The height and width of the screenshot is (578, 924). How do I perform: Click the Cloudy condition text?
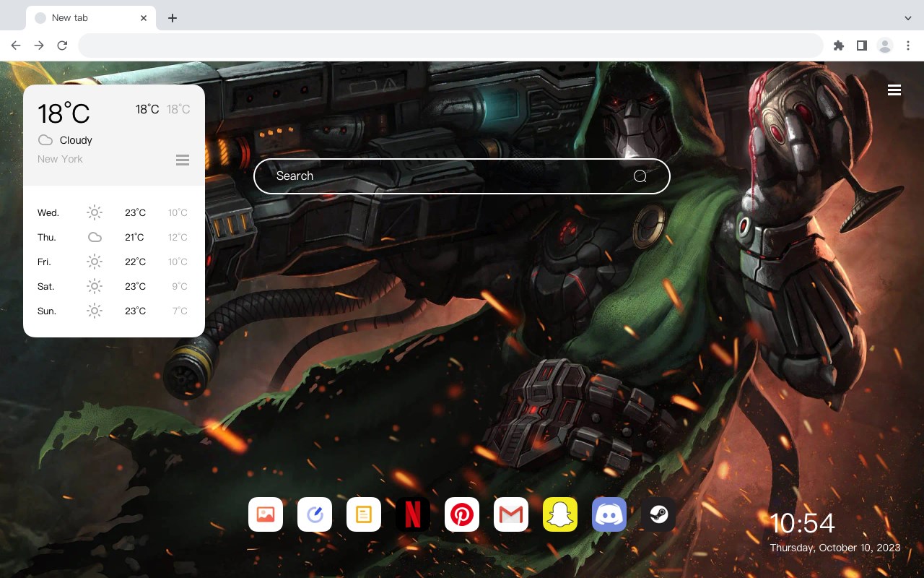pos(76,140)
